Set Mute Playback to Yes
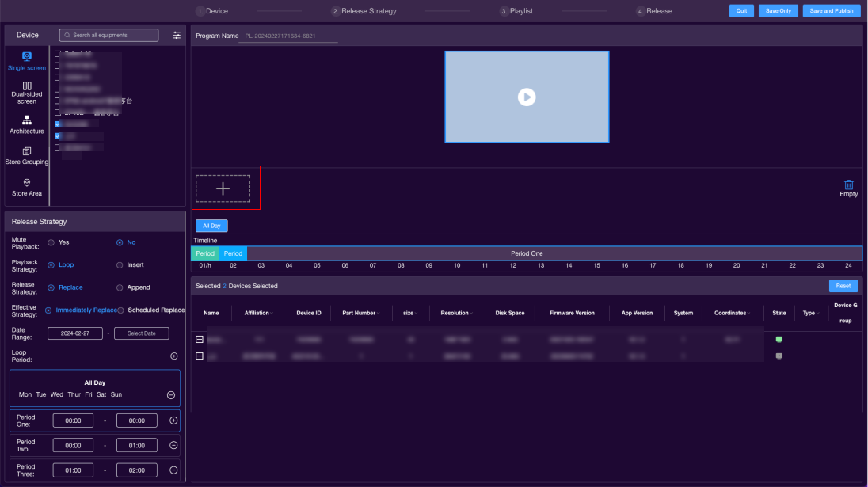Viewport: 868px width, 487px height. tap(51, 242)
